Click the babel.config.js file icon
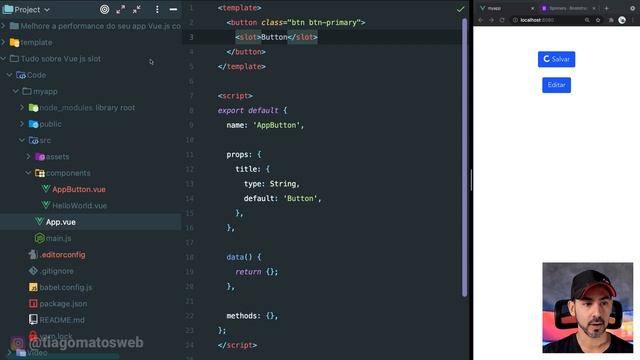 33,287
